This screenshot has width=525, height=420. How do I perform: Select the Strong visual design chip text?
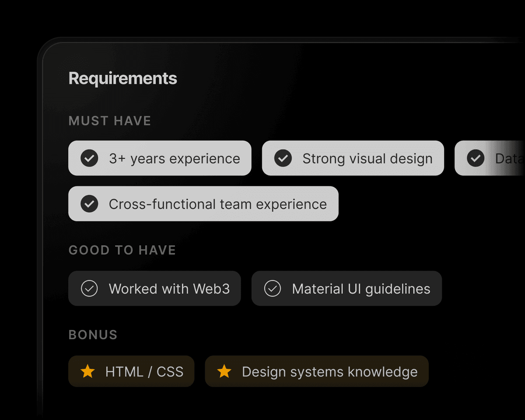point(367,158)
